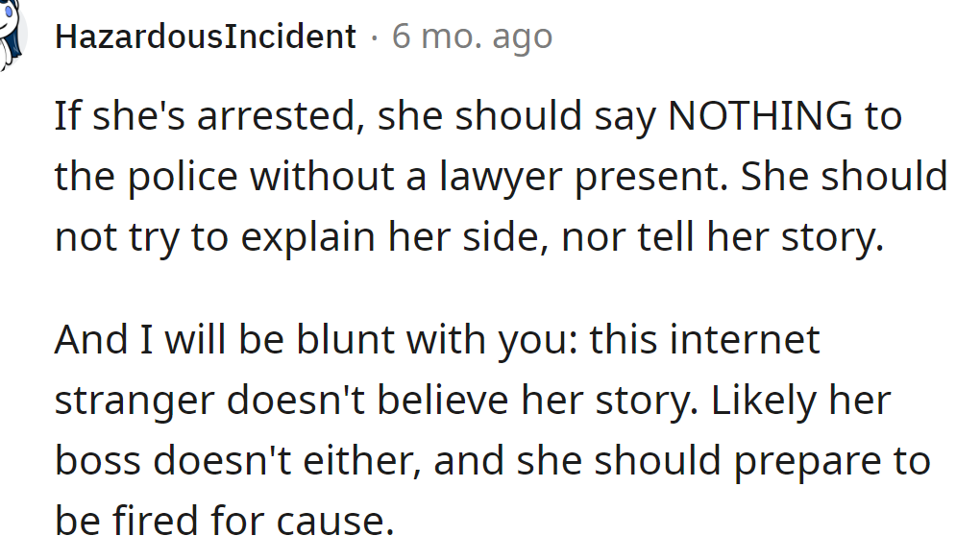Click the dot separator after the username
The width and height of the screenshot is (956, 560).
pyautogui.click(x=375, y=37)
